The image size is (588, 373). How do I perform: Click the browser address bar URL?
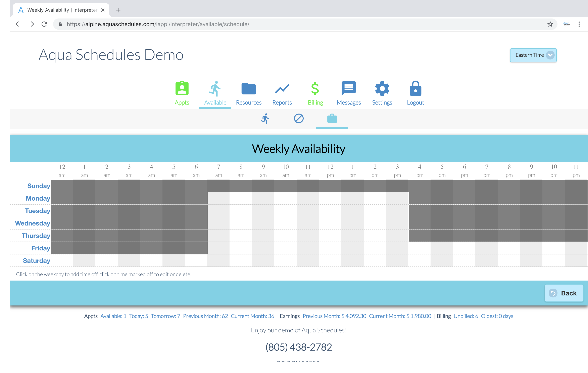[158, 24]
